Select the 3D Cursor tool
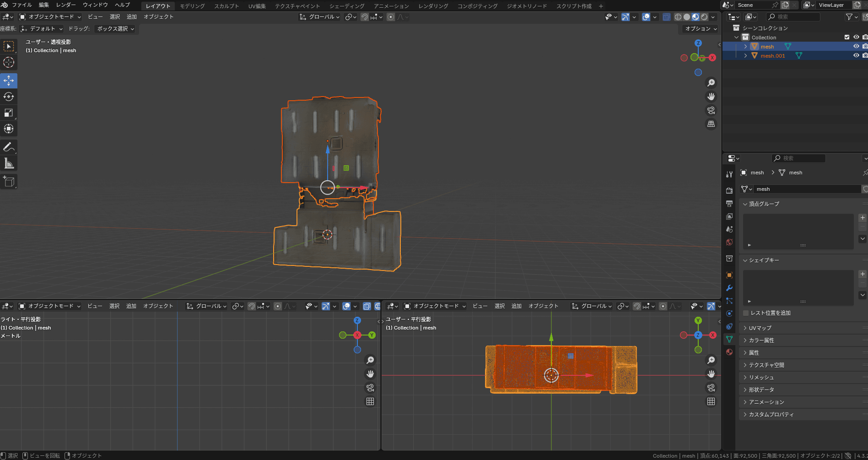868x460 pixels. coord(9,62)
